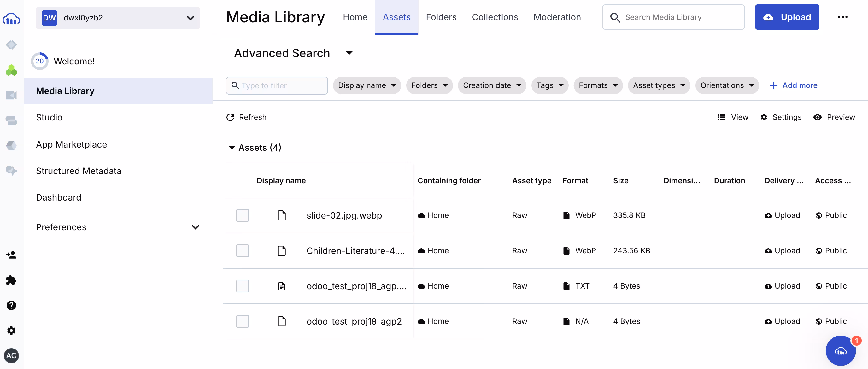This screenshot has height=369, width=868.
Task: Click the Format column header
Action: pos(575,181)
